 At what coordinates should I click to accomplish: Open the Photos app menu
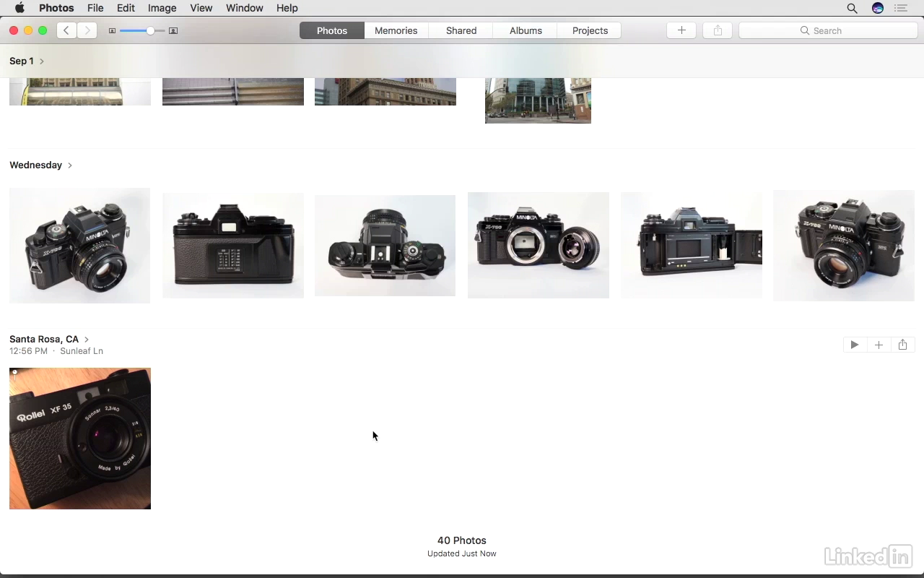(56, 8)
